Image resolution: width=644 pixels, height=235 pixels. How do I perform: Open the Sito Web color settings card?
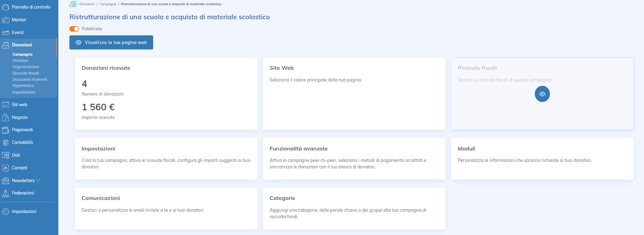354,93
